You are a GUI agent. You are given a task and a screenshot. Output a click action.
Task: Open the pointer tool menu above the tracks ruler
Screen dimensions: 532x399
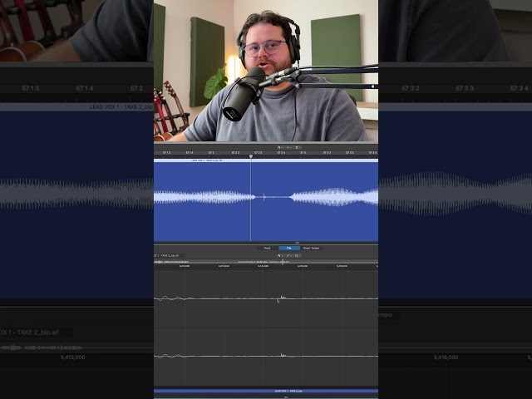tap(280, 147)
